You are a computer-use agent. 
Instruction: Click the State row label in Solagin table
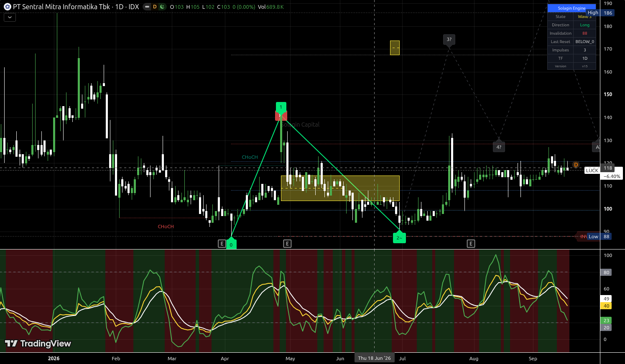click(x=561, y=17)
